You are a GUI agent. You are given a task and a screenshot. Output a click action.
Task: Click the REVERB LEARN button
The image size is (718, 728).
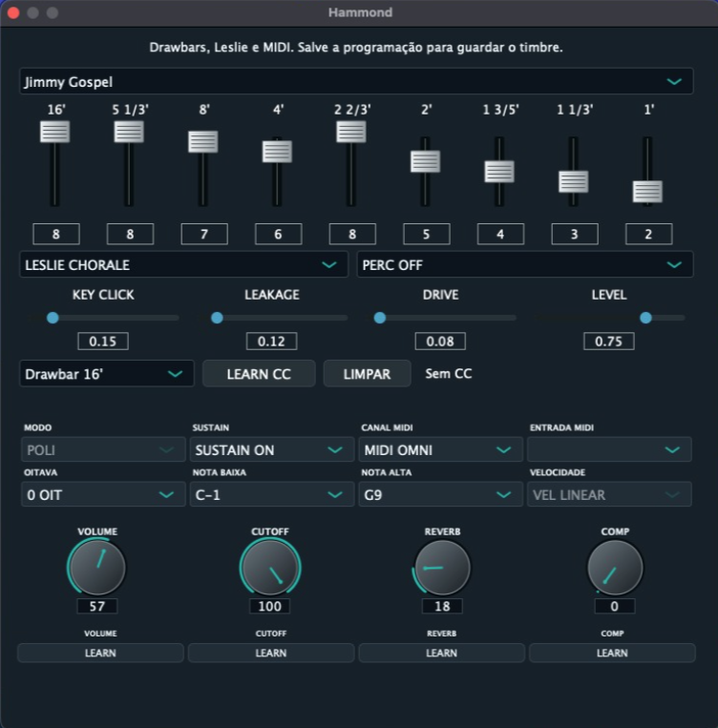click(x=441, y=653)
